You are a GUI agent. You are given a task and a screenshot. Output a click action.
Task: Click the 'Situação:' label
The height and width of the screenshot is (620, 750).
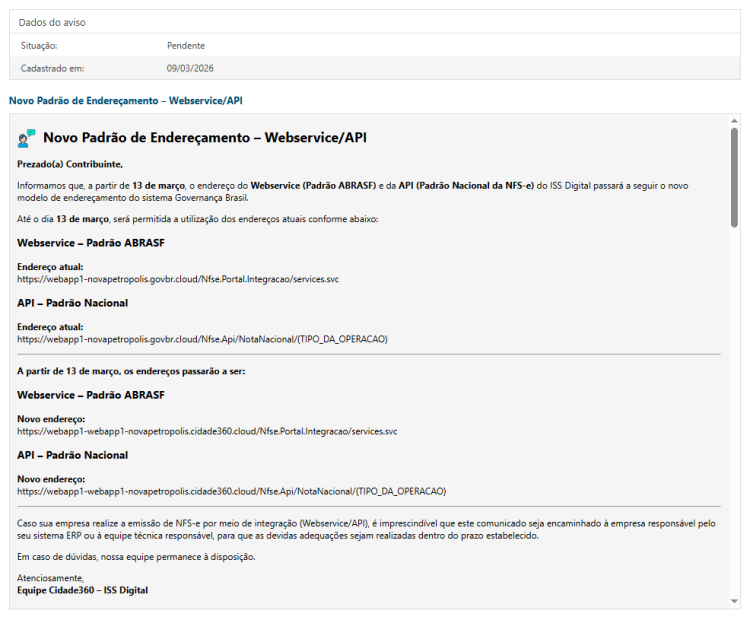39,45
